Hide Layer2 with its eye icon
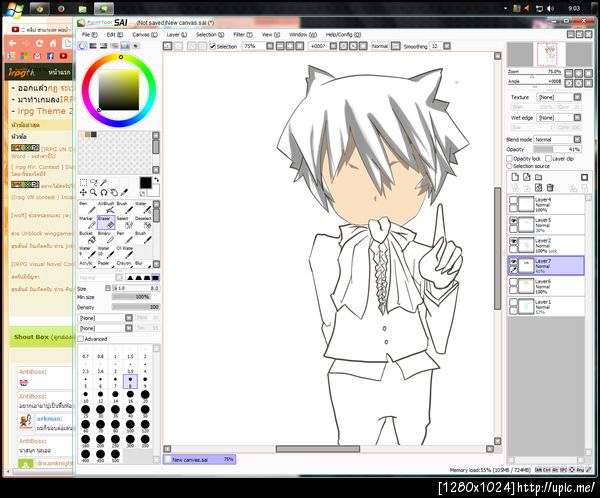Screen dimensions: 600x498 tap(514, 242)
